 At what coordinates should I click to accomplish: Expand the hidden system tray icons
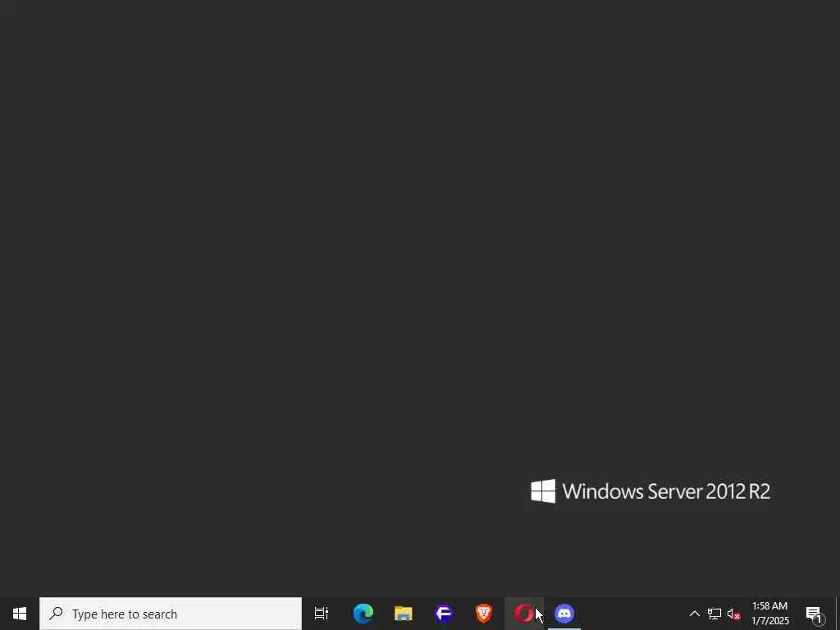pyautogui.click(x=694, y=614)
